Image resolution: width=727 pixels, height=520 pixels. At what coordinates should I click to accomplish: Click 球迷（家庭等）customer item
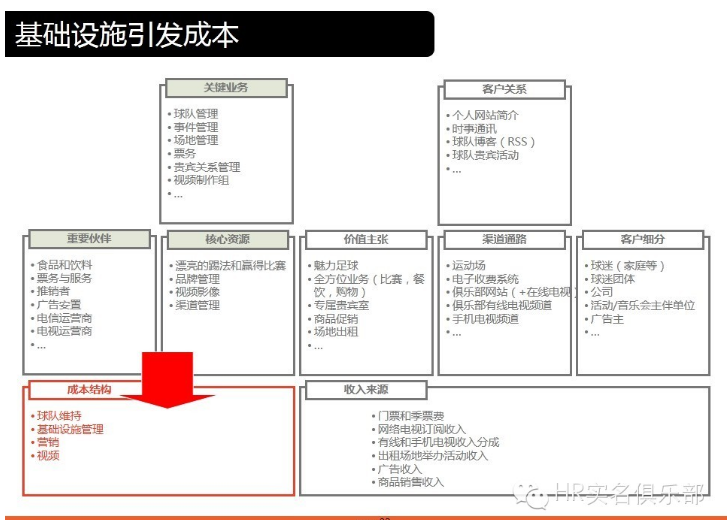click(x=628, y=266)
